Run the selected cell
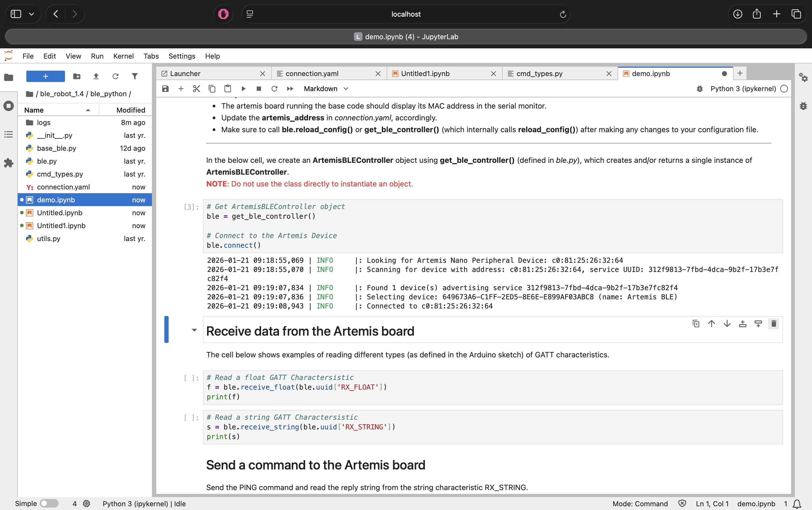The height and width of the screenshot is (510, 812). [x=243, y=89]
